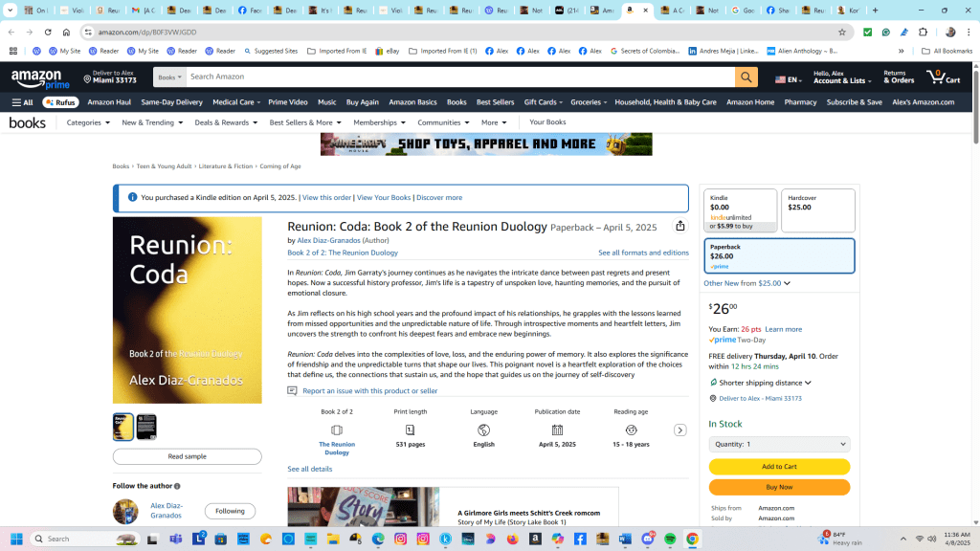980x551 pixels.
Task: Open the See all formats and editions link
Action: [643, 253]
